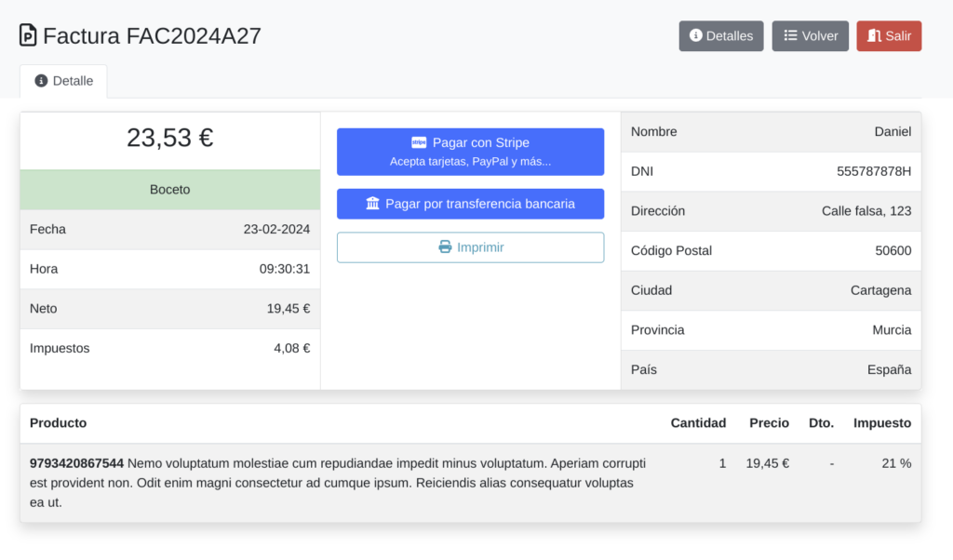Click the printer icon
This screenshot has width=953, height=560.
click(445, 247)
